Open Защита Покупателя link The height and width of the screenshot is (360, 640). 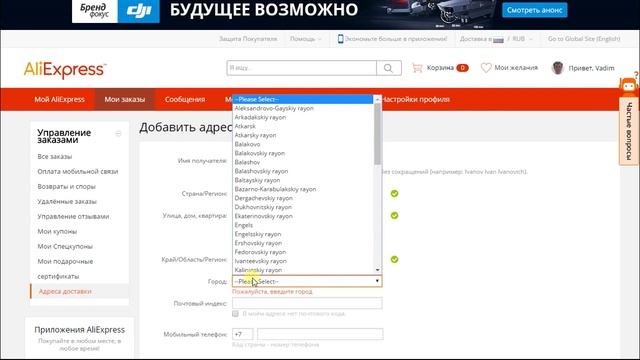click(248, 39)
